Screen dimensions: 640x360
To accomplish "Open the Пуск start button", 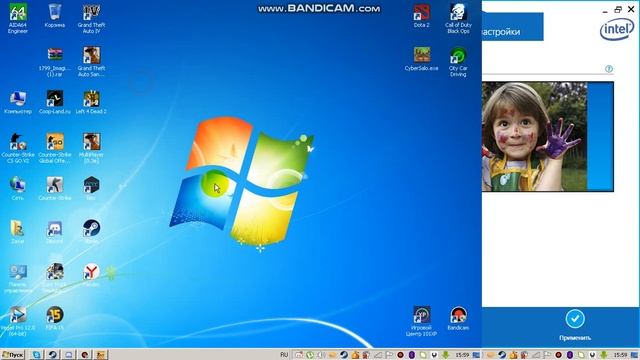I will 13,355.
